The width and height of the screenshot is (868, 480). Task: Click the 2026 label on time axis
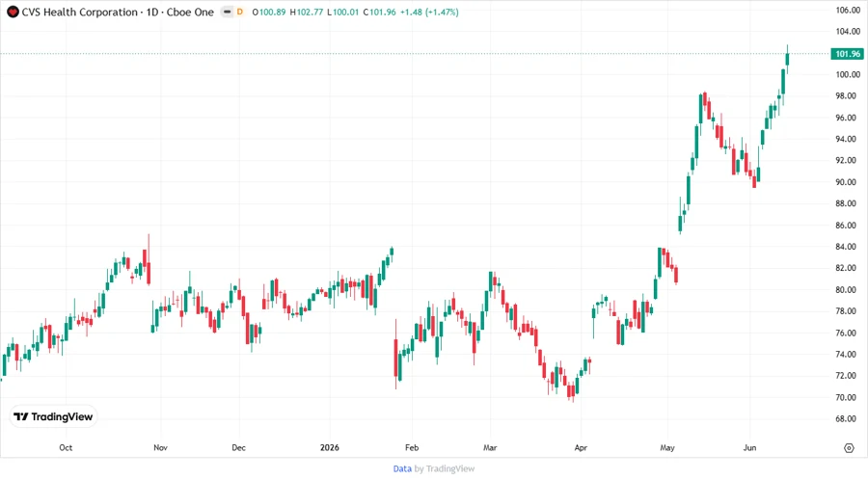point(330,448)
